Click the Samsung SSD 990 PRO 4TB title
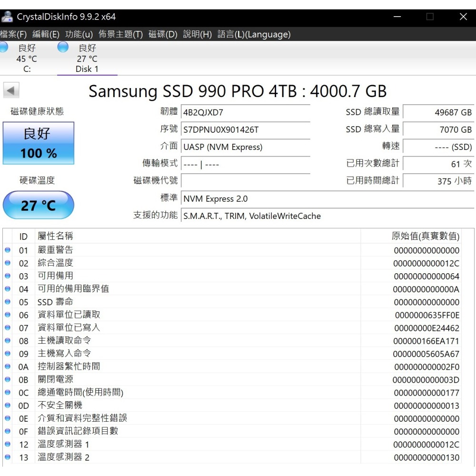This screenshot has height=476, width=476. coord(238,91)
